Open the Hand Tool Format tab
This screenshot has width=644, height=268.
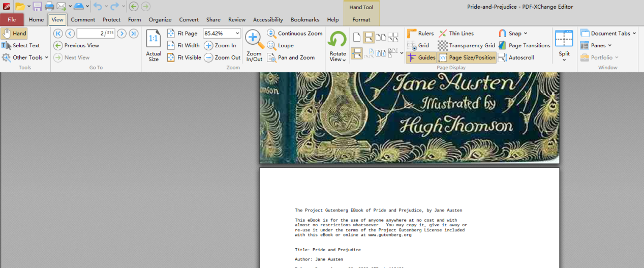click(x=361, y=20)
